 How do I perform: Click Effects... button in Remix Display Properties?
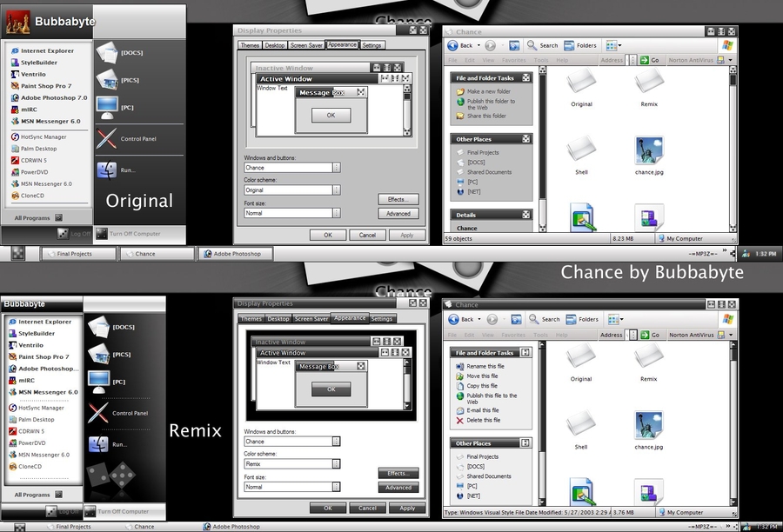[x=398, y=473]
